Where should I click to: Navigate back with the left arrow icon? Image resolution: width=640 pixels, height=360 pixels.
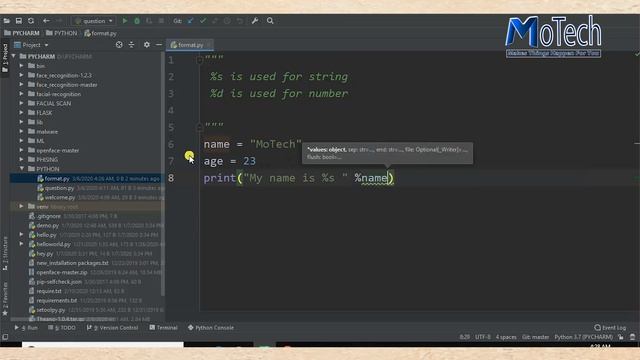46,21
